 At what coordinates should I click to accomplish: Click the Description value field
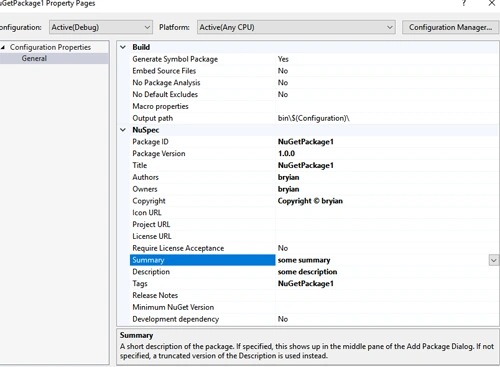[x=387, y=272]
